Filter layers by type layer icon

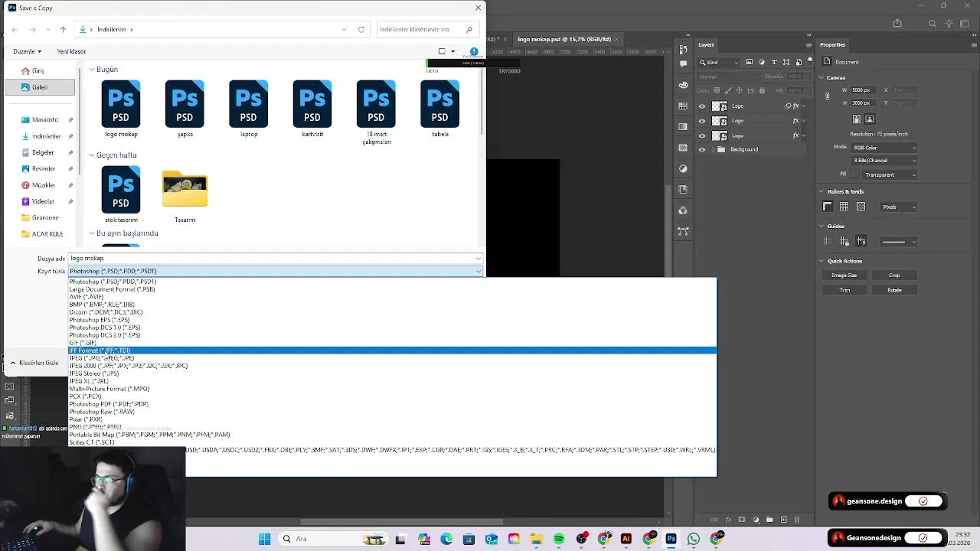pos(774,62)
